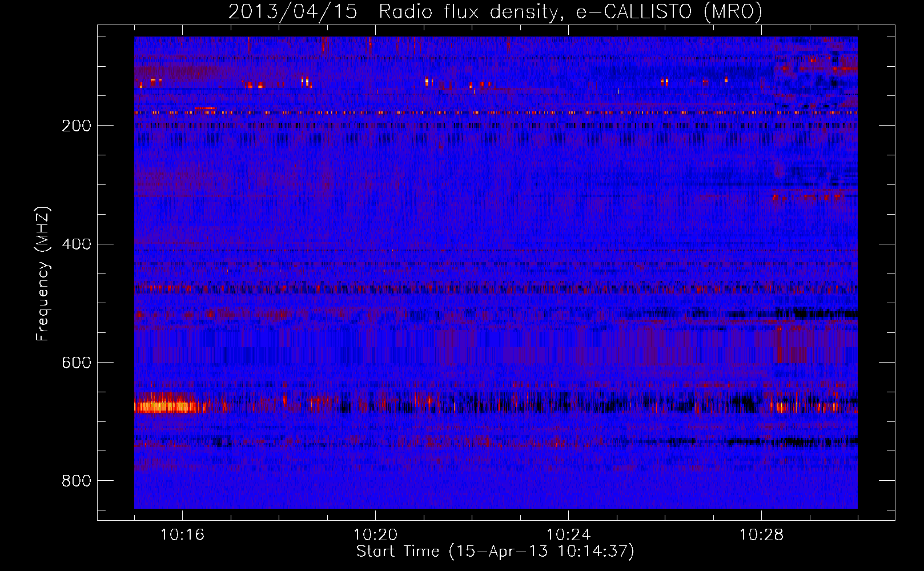Click the "Start Time (15-Apr-13 10:14:37)" label
Screen dimensions: 924x571
coord(495,551)
